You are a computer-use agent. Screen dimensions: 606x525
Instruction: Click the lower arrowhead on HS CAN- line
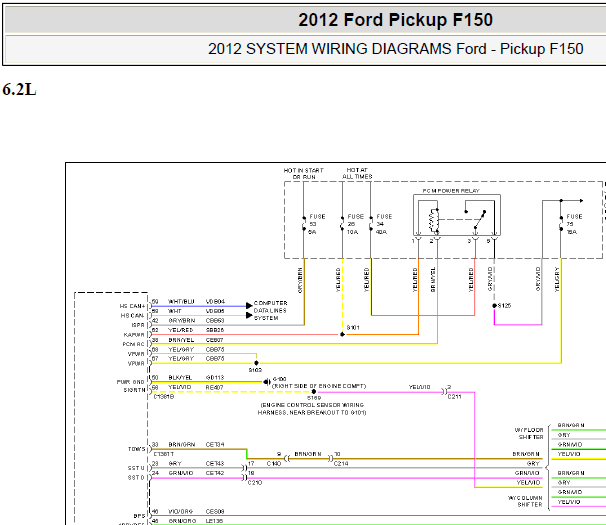pyautogui.click(x=249, y=315)
